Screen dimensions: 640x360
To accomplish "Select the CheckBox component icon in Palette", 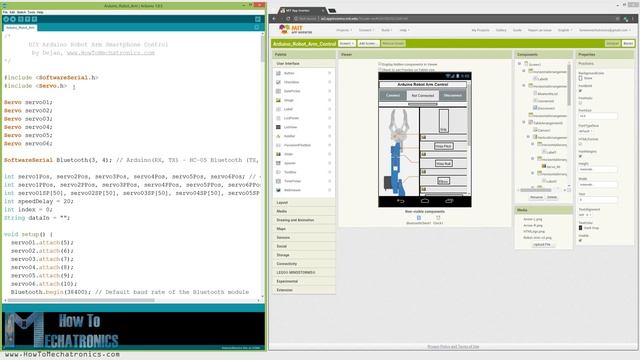I will (x=278, y=82).
